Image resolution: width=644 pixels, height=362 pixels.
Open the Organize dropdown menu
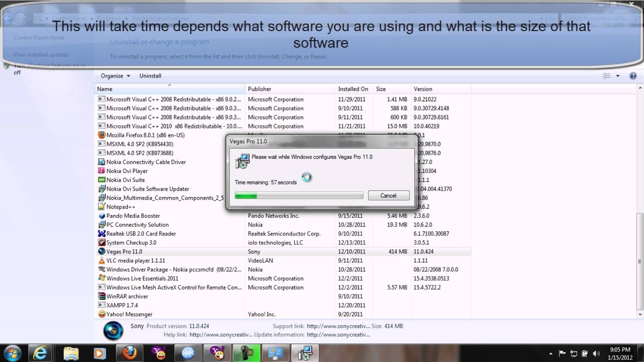115,76
